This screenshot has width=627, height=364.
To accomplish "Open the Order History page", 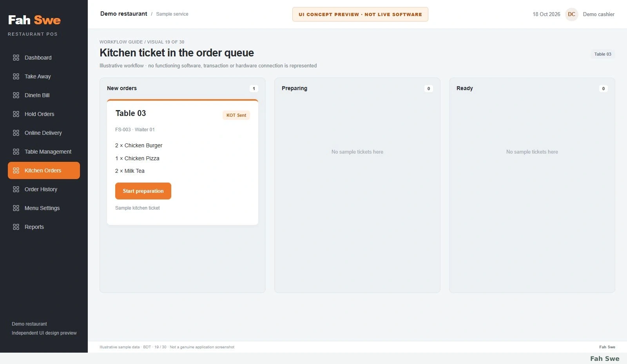I will point(44,189).
